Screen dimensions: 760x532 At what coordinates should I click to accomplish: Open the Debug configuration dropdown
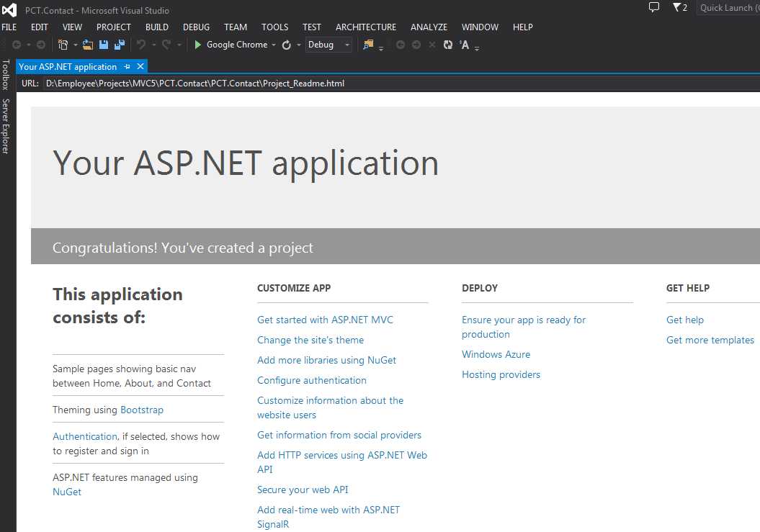(x=328, y=45)
